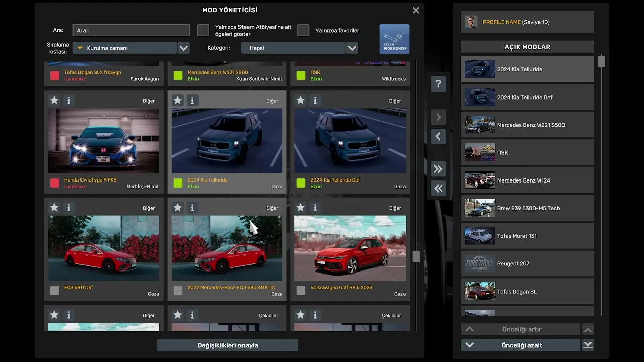644x362 pixels.
Task: Favorite the Honda CivicType R FK8 mod
Action: click(x=54, y=100)
